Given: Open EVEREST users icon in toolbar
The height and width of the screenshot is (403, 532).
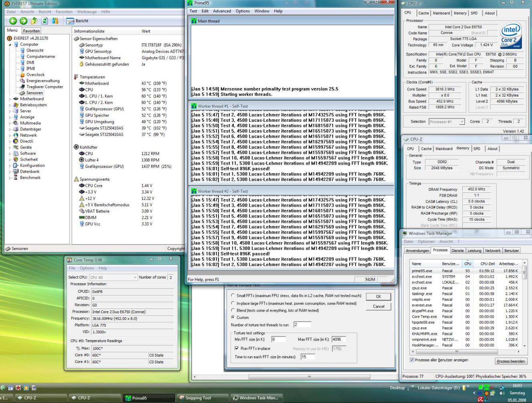Looking at the screenshot, I should tap(55, 21).
